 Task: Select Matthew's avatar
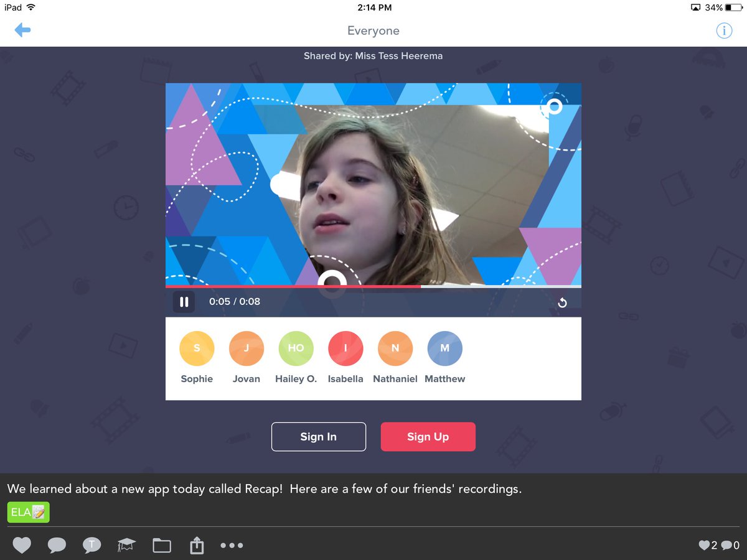coord(444,348)
